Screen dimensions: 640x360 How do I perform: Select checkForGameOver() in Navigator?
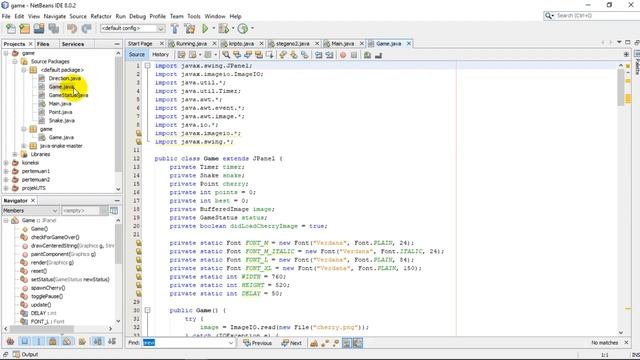click(x=55, y=237)
